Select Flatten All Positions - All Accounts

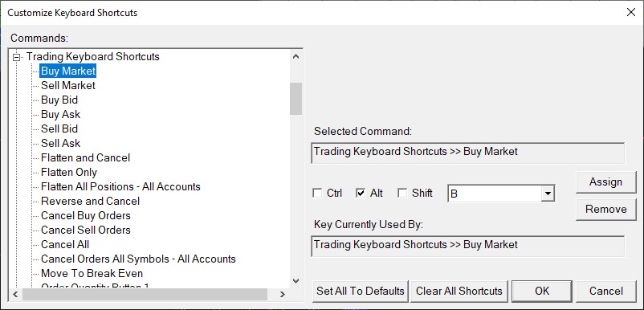(x=120, y=187)
